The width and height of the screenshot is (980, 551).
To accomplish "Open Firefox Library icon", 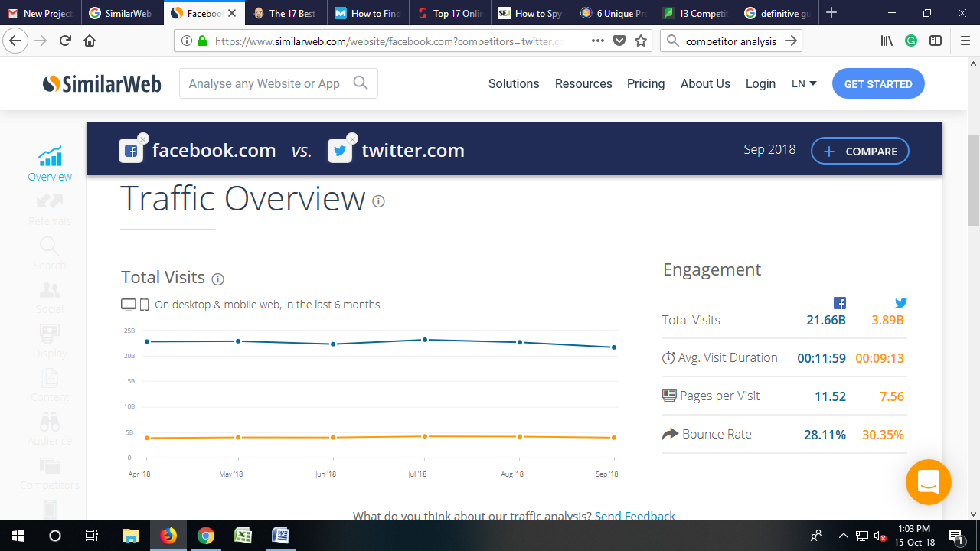I will [x=887, y=41].
